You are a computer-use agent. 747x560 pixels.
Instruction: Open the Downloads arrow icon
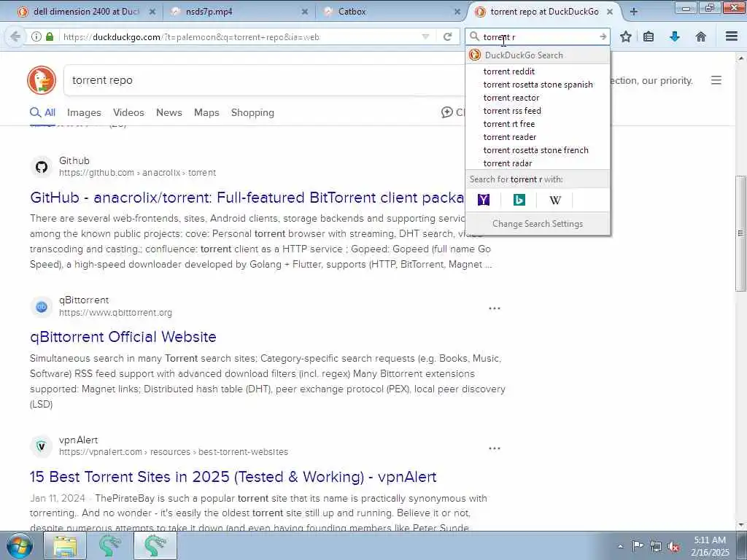(x=675, y=36)
